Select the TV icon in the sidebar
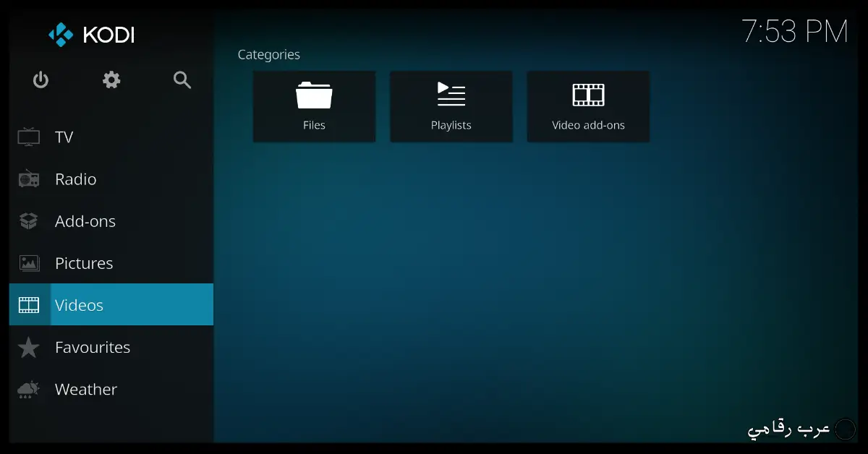 [x=29, y=137]
